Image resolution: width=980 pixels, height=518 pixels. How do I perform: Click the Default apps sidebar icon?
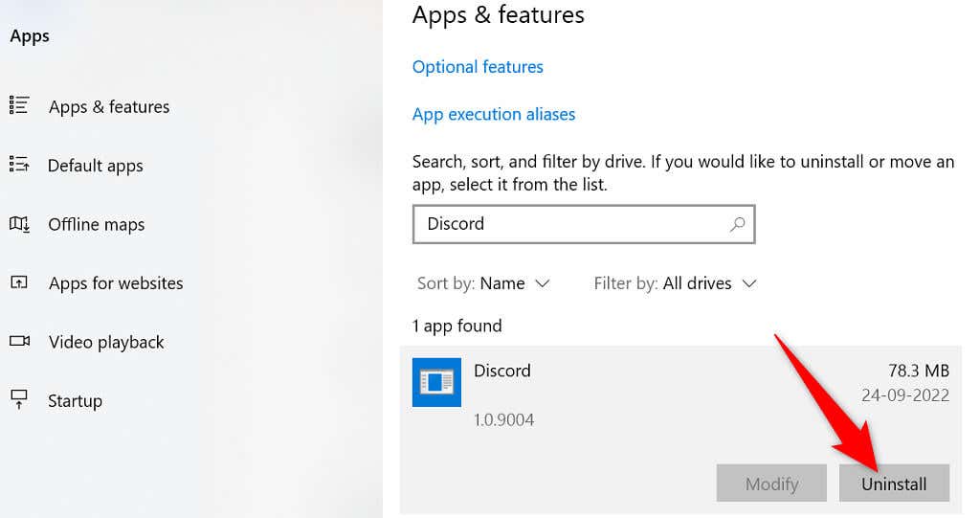tap(19, 165)
